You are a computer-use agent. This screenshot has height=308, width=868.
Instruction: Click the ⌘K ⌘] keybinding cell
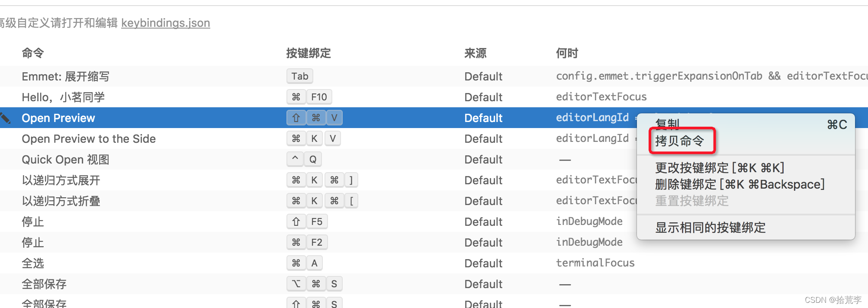pyautogui.click(x=322, y=180)
